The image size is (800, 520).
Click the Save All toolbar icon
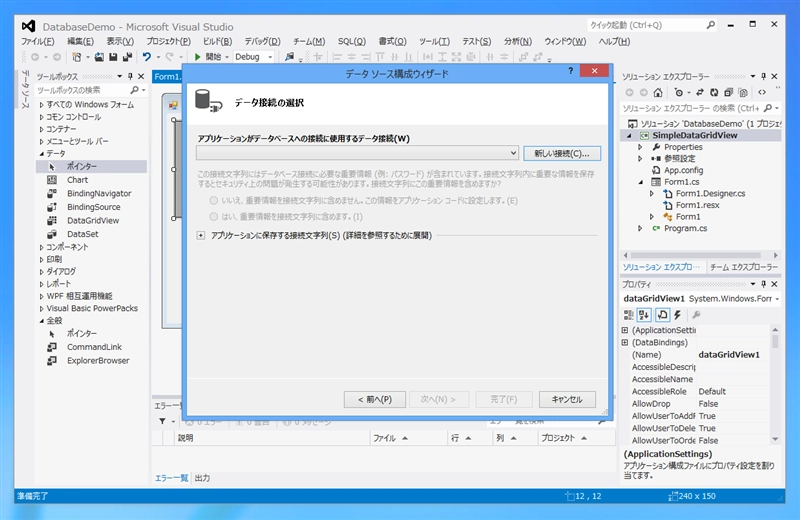coord(127,57)
